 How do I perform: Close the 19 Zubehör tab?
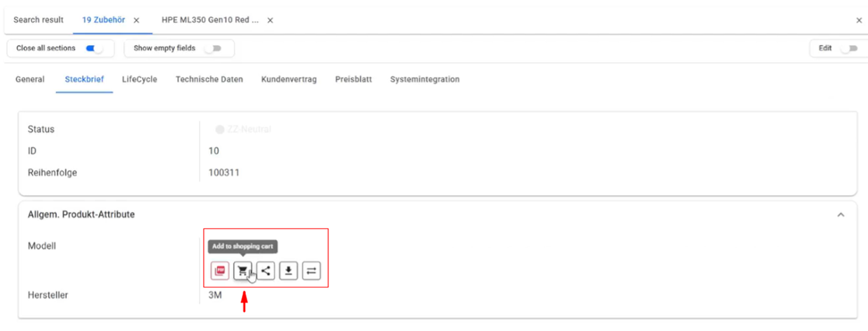click(137, 20)
